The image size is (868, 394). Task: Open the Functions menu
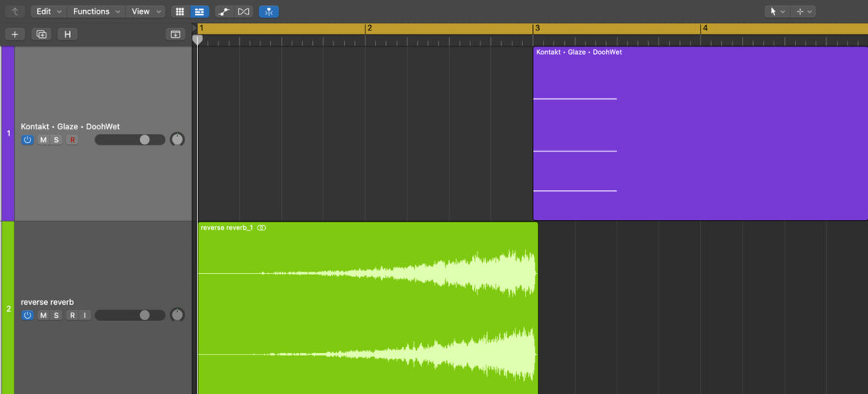click(95, 11)
